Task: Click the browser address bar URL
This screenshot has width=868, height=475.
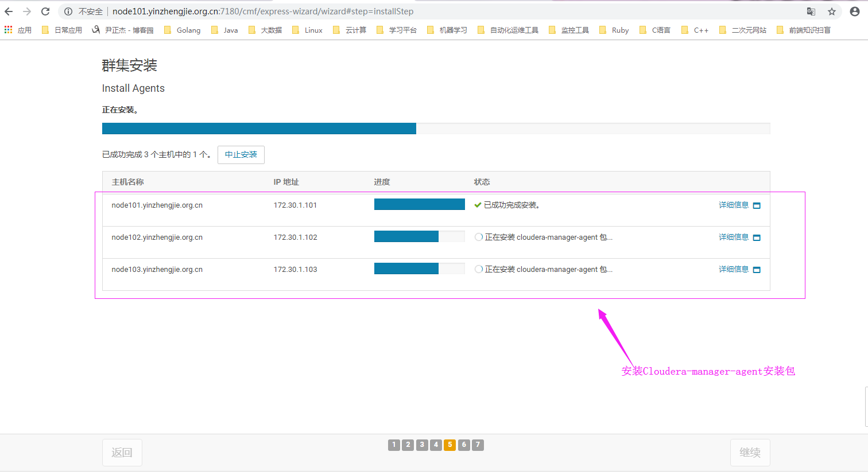Action: [263, 11]
